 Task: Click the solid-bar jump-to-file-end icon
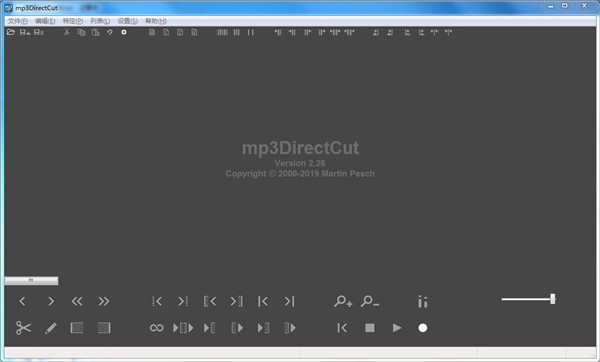pos(290,302)
